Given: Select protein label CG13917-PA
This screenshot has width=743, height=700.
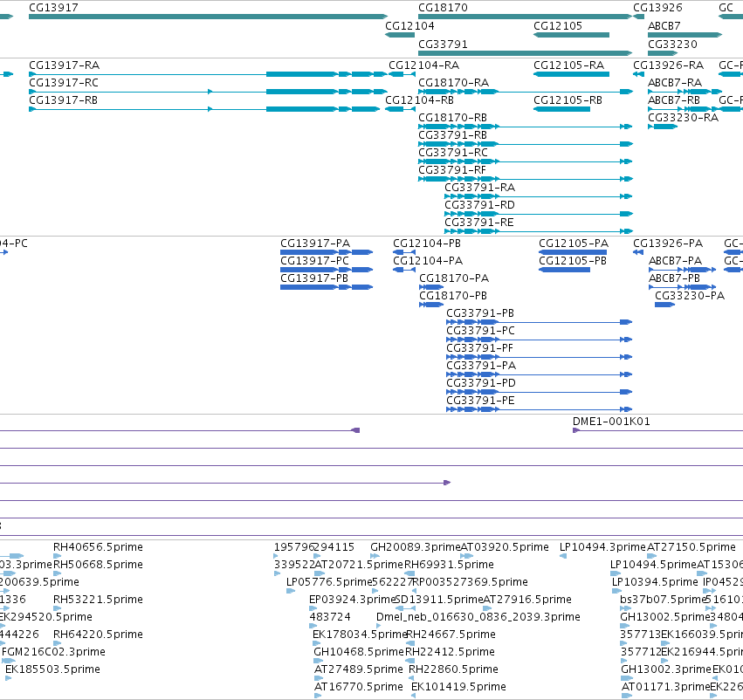Looking at the screenshot, I should 315,244.
